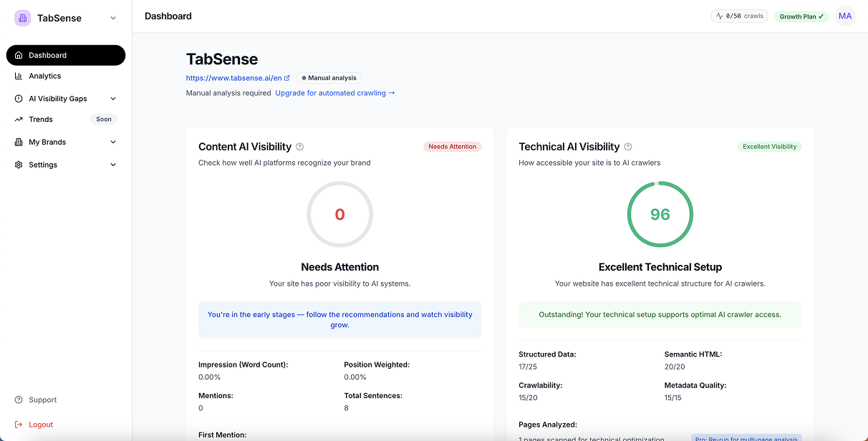This screenshot has width=868, height=441.
Task: Click the Metadata Quality 15/15 value
Action: click(673, 397)
